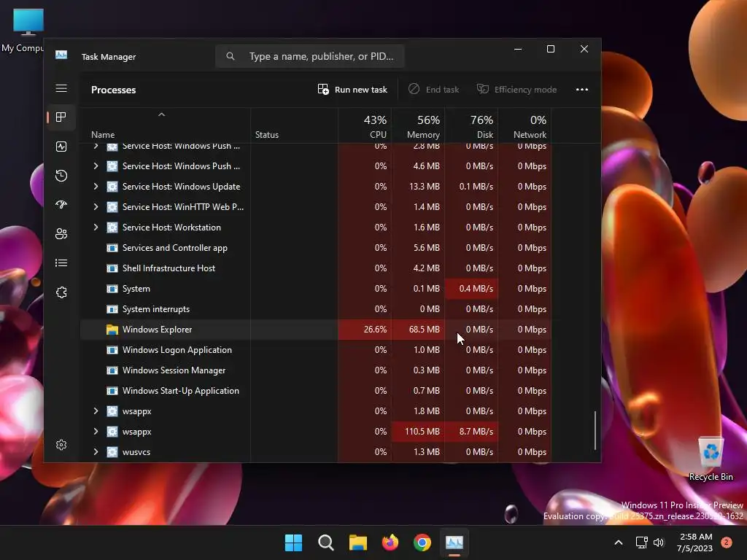Image resolution: width=747 pixels, height=560 pixels.
Task: Launch Firefox from the taskbar
Action: point(390,542)
